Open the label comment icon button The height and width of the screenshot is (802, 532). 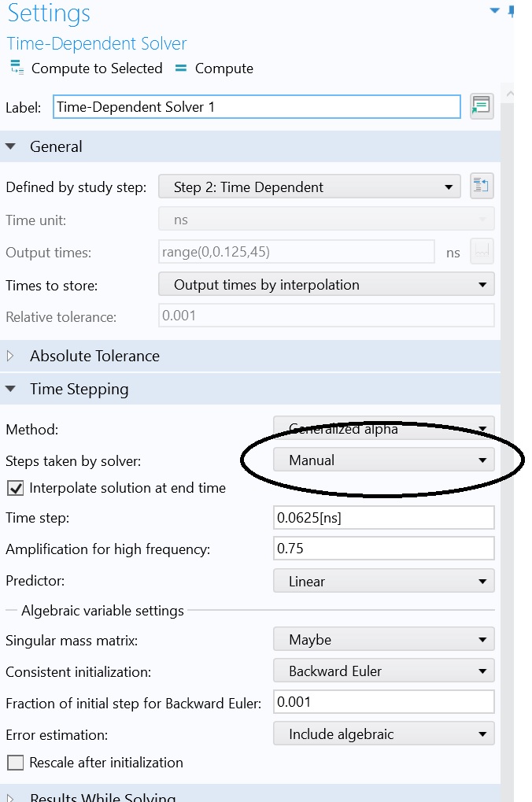pos(482,106)
